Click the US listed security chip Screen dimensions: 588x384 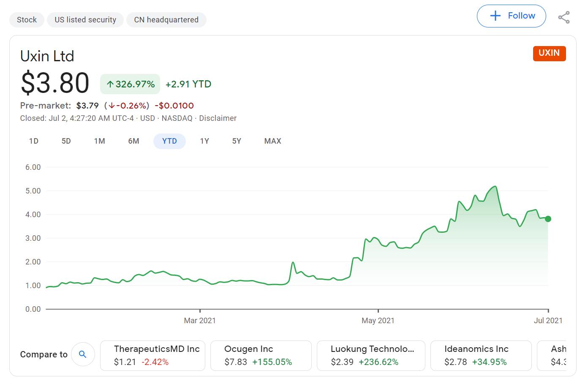(x=85, y=20)
